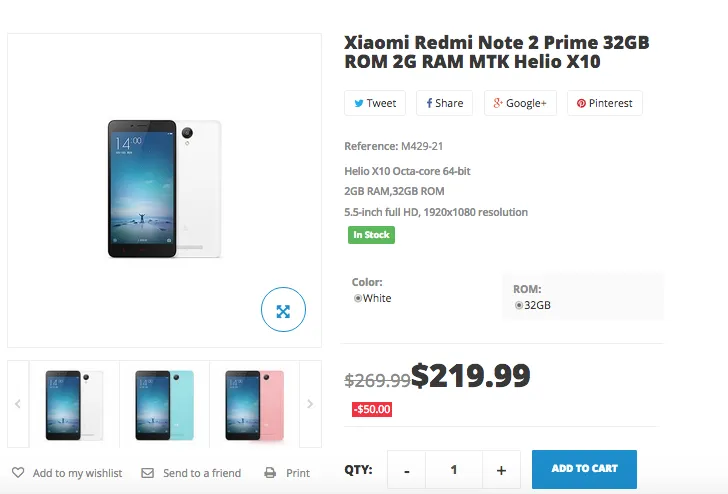The height and width of the screenshot is (494, 728).
Task: Click the main product phone image
Action: pos(165,189)
